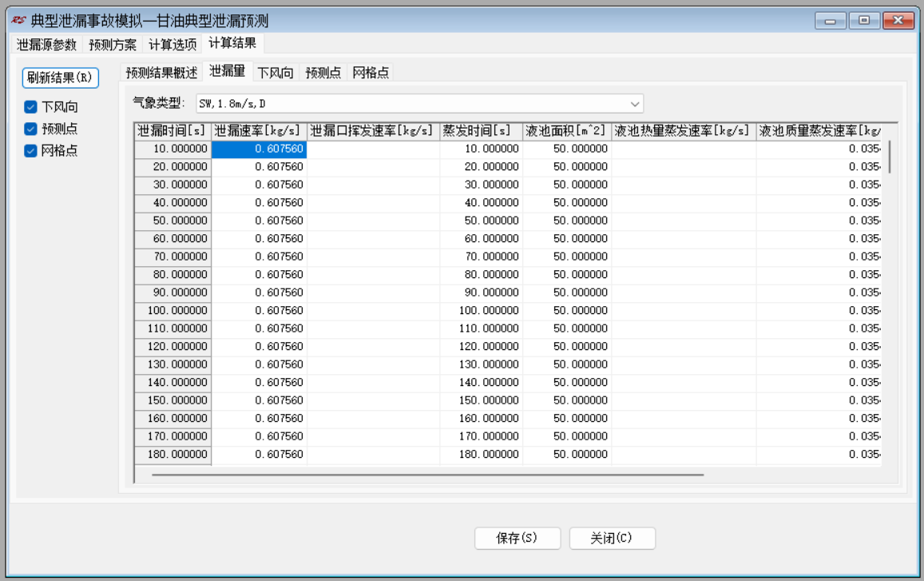Toggle the 预测点 checkbox
924x581 pixels.
(x=30, y=129)
